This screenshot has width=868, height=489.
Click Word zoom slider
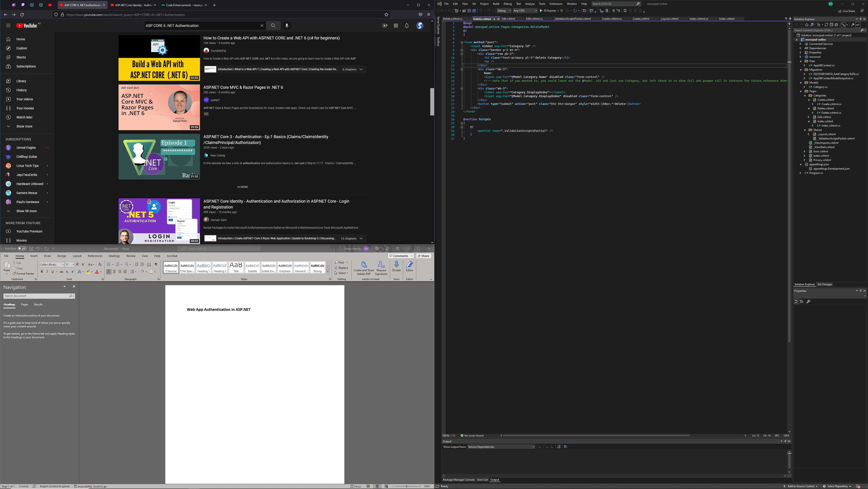[x=407, y=486]
